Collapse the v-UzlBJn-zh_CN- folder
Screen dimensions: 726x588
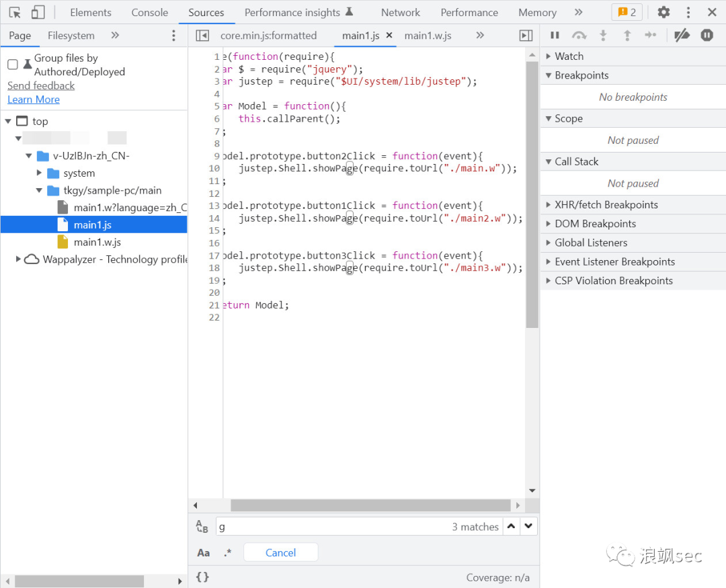[x=29, y=156]
